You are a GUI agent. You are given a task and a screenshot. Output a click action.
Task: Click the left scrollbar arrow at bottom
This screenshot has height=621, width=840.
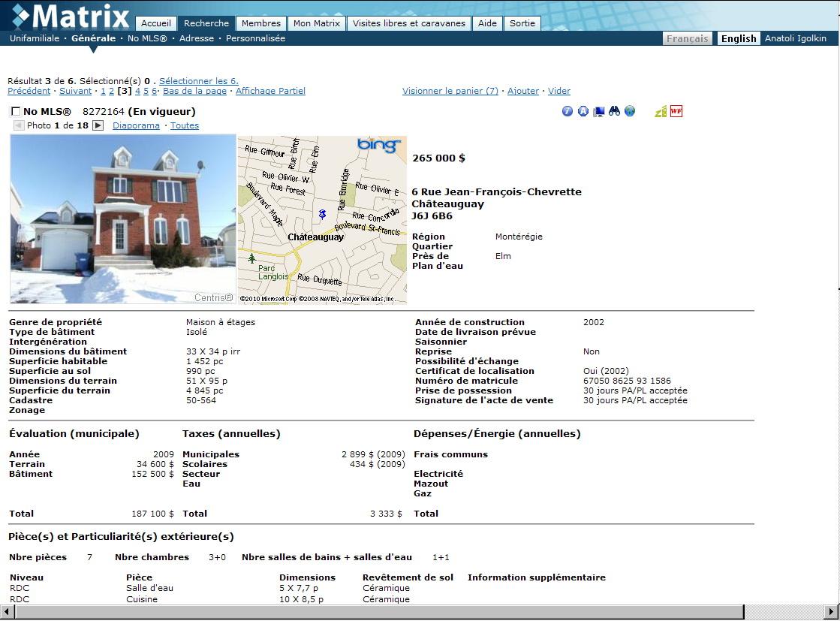[7, 611]
